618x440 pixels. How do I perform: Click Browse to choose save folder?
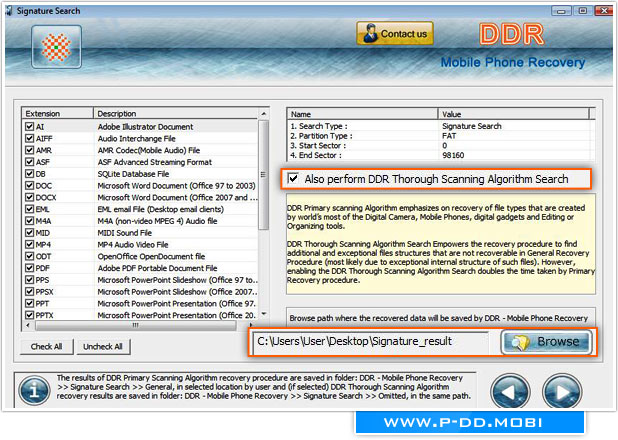547,342
